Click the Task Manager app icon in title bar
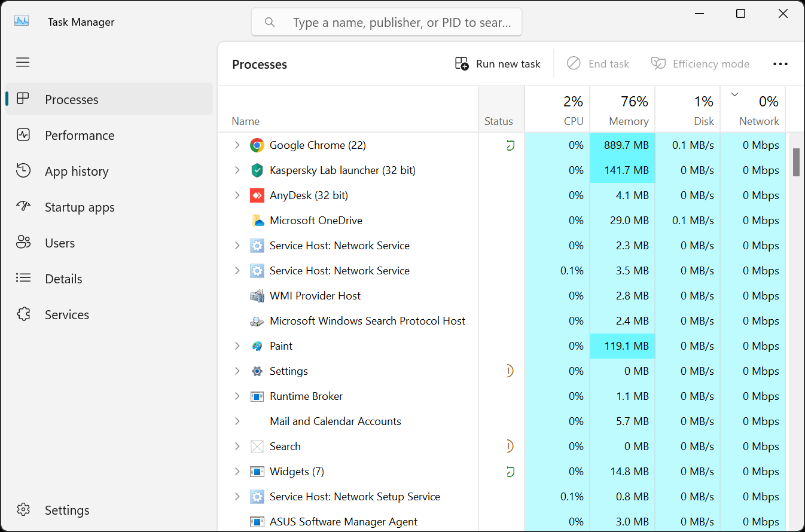Image resolution: width=805 pixels, height=532 pixels. pyautogui.click(x=22, y=22)
